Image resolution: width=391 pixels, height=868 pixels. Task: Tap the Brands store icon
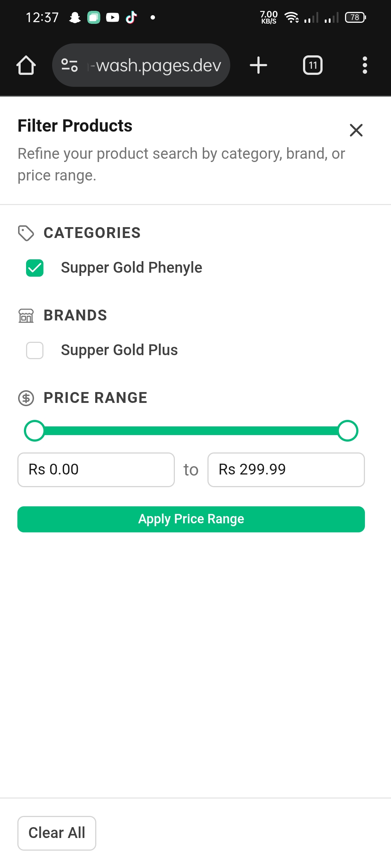(x=26, y=316)
